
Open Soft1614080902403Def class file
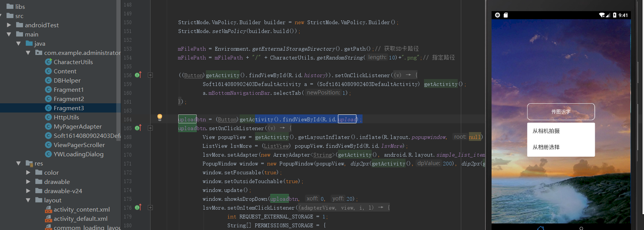tap(87, 136)
